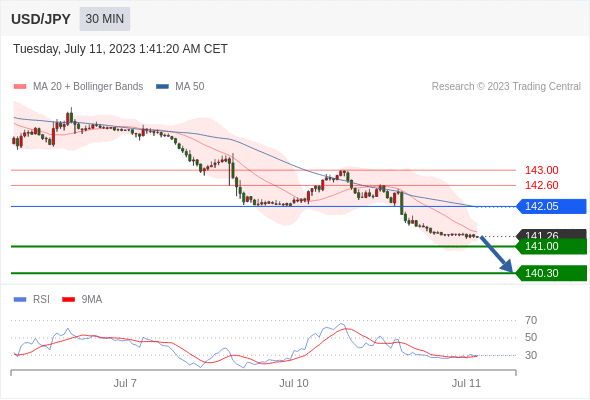Screen dimensions: 590x400
Task: Click the red 143.00 resistance label
Action: (x=541, y=170)
